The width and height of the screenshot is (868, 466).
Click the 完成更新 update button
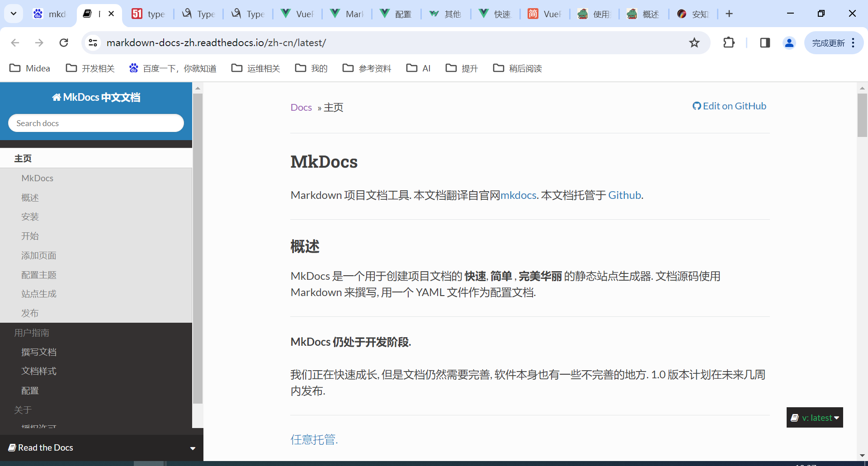[828, 42]
